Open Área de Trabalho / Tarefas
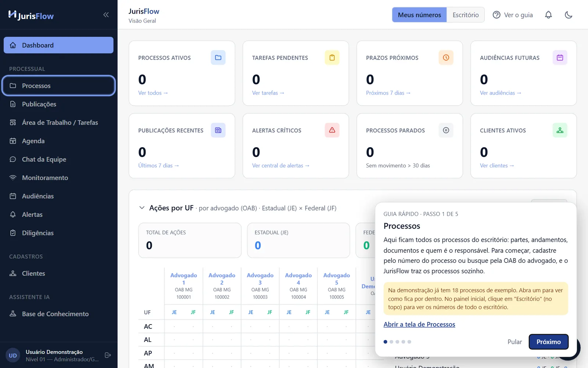Image resolution: width=588 pixels, height=368 pixels. click(58, 122)
